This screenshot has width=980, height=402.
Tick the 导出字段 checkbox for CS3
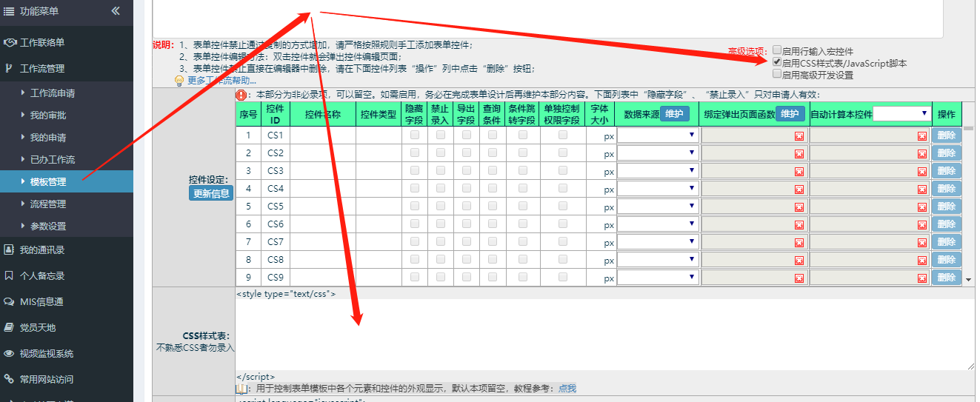click(x=467, y=170)
